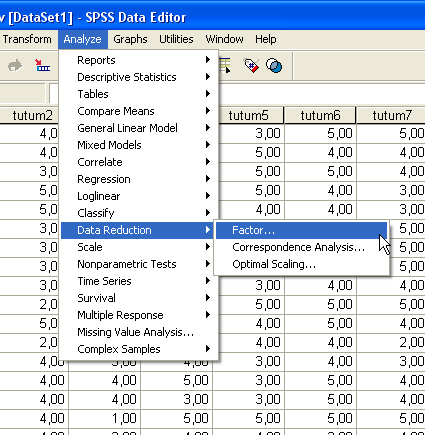Click the Use Sets circles icon

274,65
